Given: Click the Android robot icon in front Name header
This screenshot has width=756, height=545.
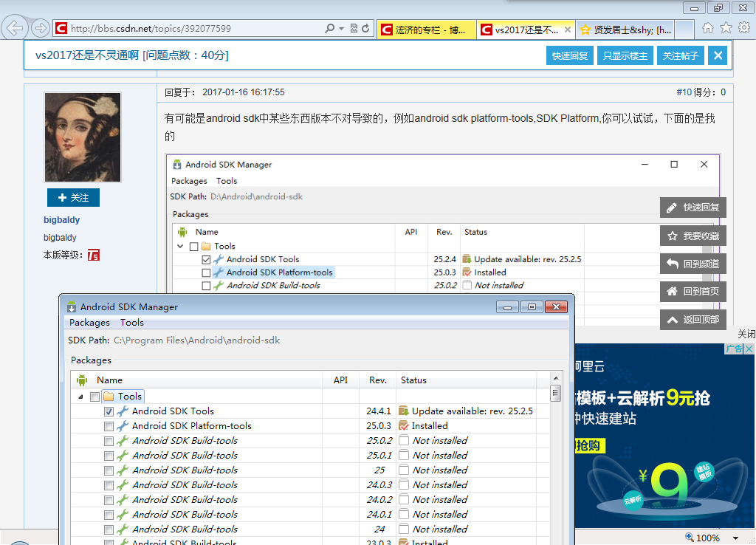Looking at the screenshot, I should pos(82,380).
